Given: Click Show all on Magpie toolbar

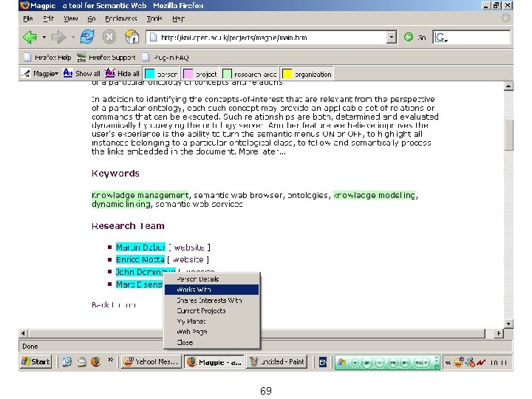Looking at the screenshot, I should click(x=82, y=73).
